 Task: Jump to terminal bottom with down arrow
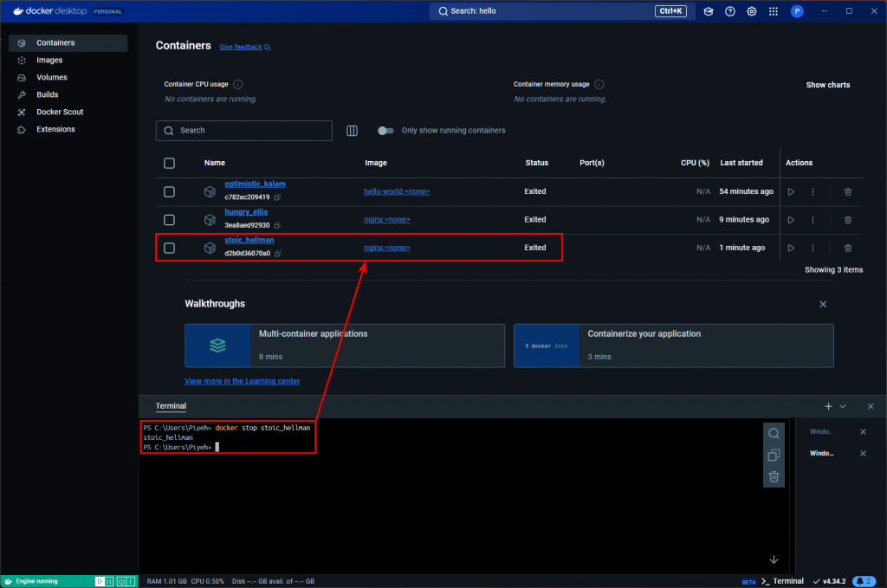(x=774, y=559)
